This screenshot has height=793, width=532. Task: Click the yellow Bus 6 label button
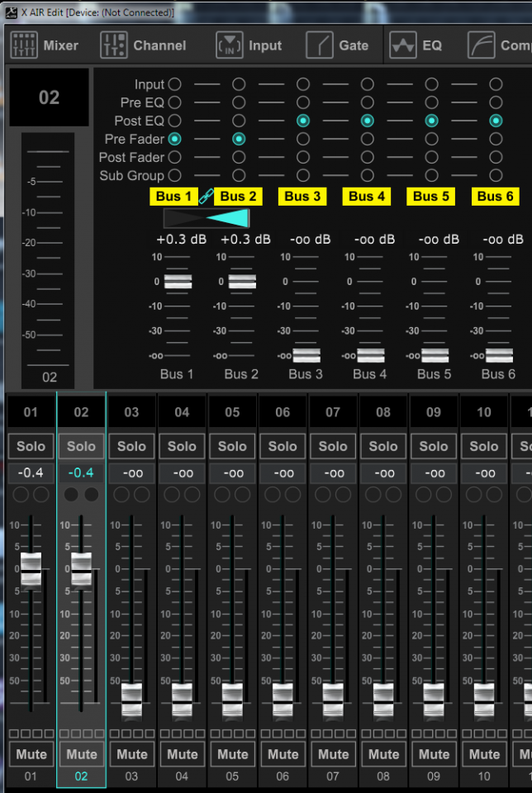click(495, 197)
